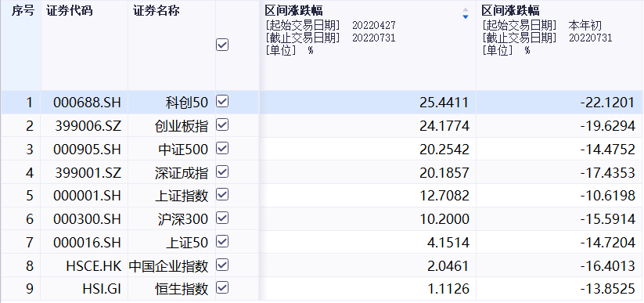Screen dimensions: 644x303
Task: Click value 12.7082
Action: [444, 196]
